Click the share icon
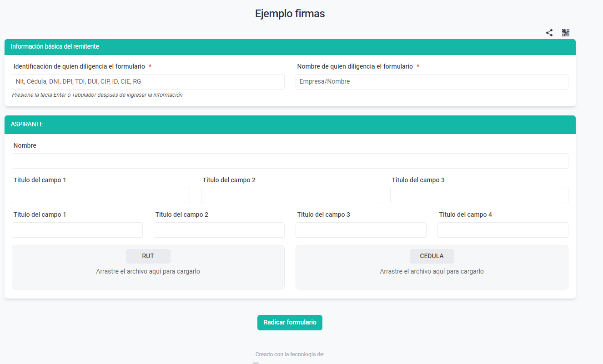This screenshot has width=603, height=364. (x=549, y=33)
